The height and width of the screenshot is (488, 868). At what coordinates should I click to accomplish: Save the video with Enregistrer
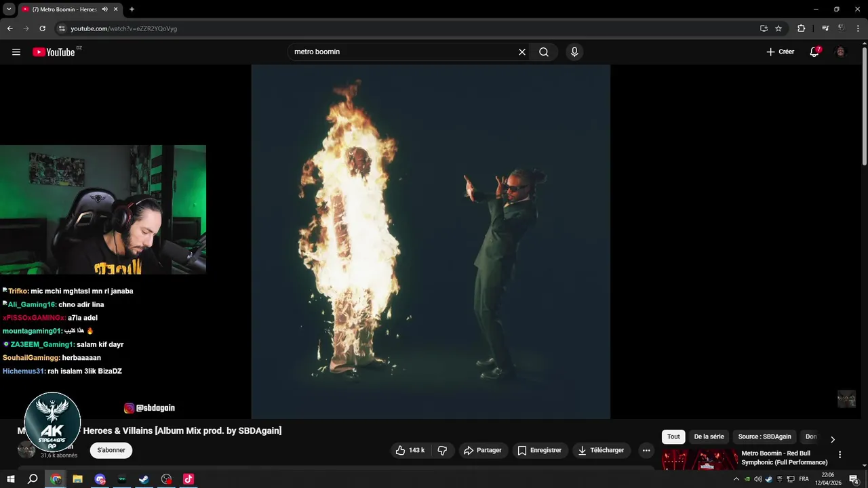tap(539, 450)
